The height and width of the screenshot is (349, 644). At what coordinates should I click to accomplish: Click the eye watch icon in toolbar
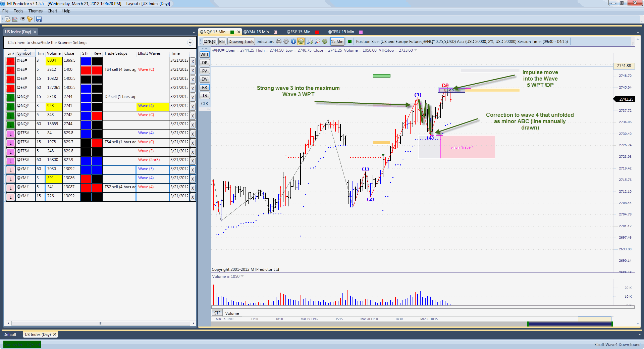click(x=22, y=19)
